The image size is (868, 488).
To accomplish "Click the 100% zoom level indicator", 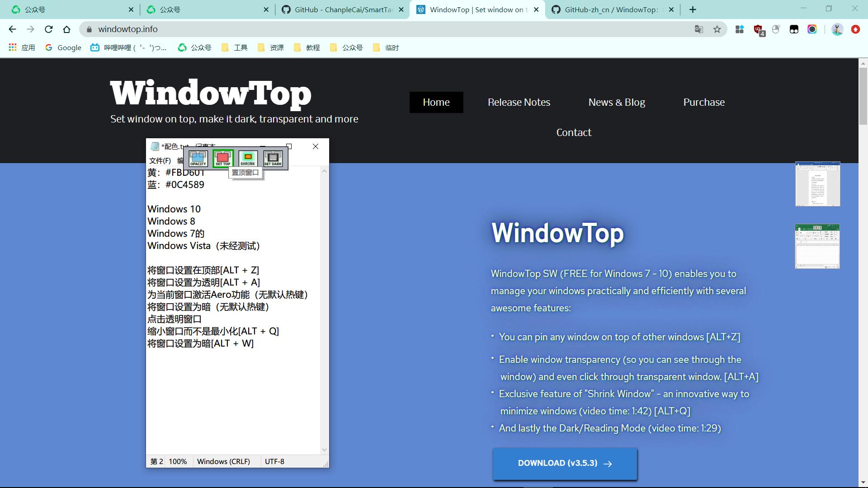I will pos(177,462).
